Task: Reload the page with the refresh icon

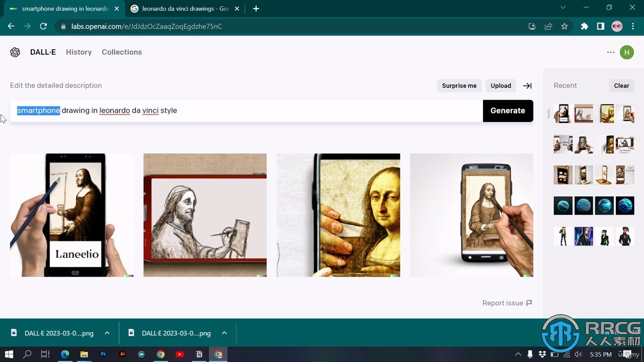Action: [x=43, y=26]
